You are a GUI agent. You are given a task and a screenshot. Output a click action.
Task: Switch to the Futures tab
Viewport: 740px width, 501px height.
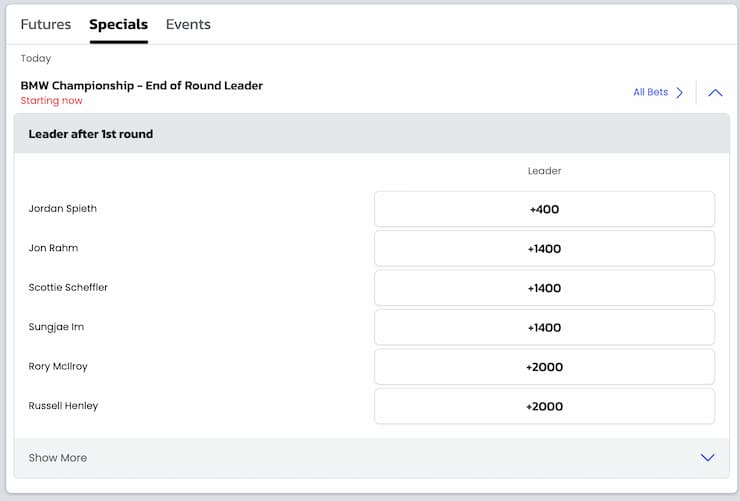[x=46, y=25]
